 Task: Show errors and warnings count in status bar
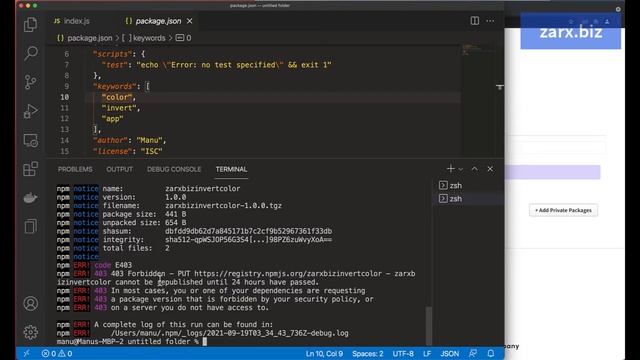(x=57, y=353)
